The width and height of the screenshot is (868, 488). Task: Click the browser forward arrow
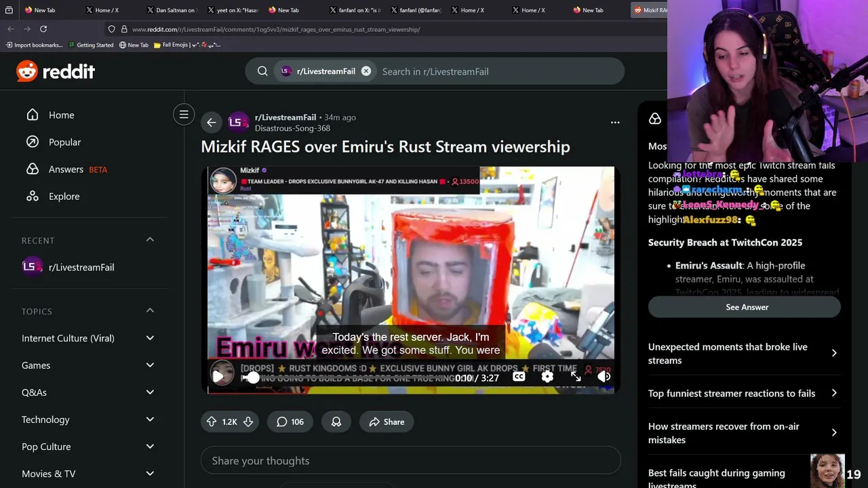(27, 28)
